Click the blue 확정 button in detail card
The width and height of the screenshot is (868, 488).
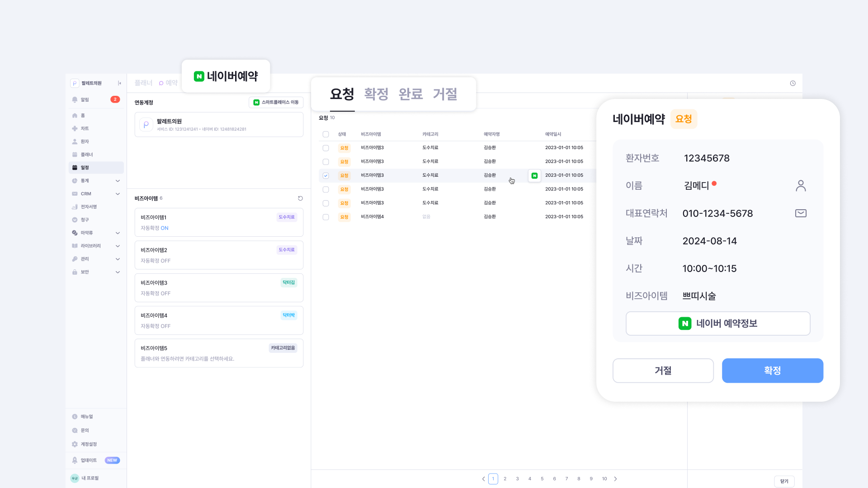click(x=773, y=371)
